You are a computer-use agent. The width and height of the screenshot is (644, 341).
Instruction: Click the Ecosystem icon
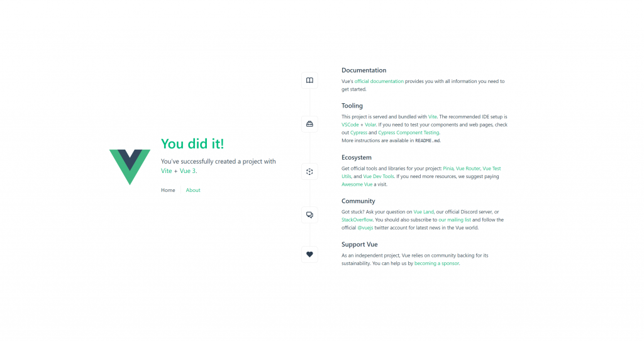(x=309, y=171)
